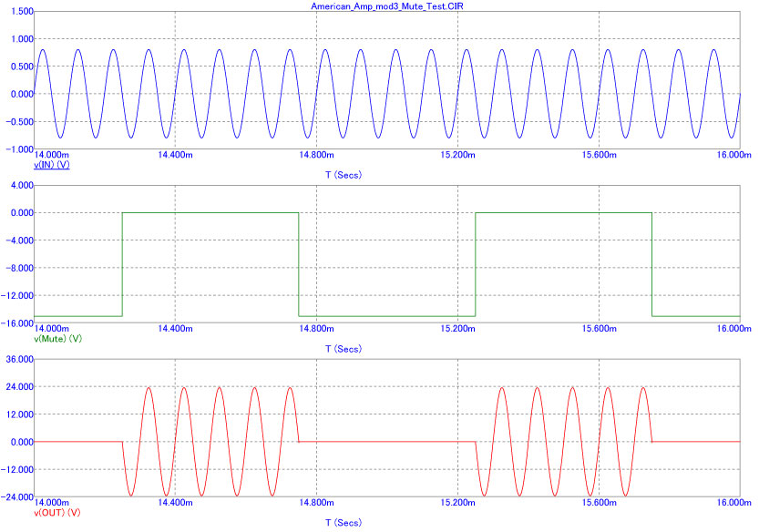
Task: Click the red v(OUT) output waveform
Action: coord(387,442)
